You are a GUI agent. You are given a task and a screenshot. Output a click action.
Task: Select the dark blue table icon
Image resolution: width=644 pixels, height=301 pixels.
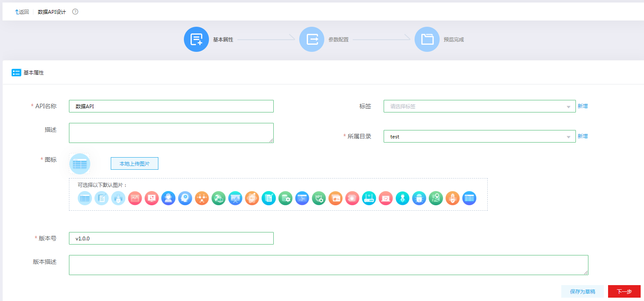click(469, 198)
